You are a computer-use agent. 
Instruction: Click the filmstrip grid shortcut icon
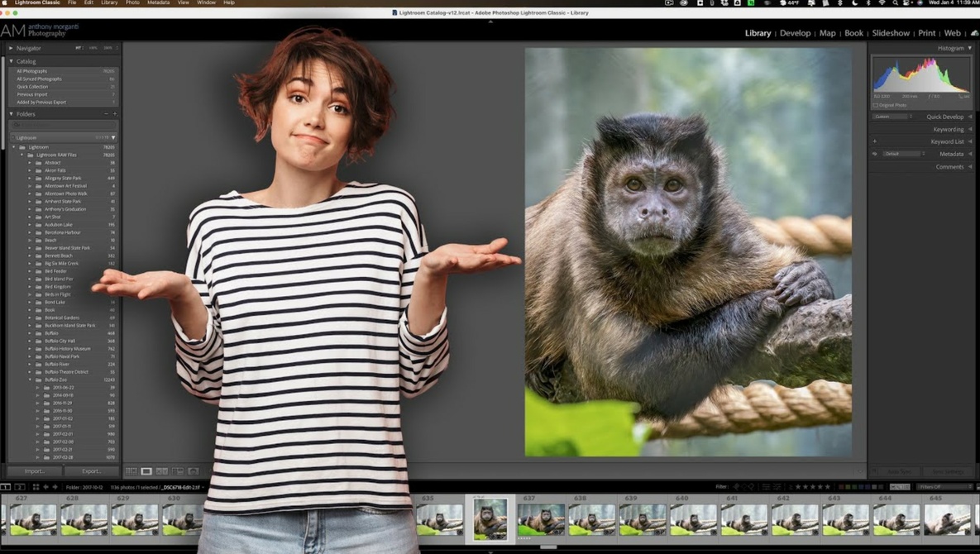coord(36,486)
